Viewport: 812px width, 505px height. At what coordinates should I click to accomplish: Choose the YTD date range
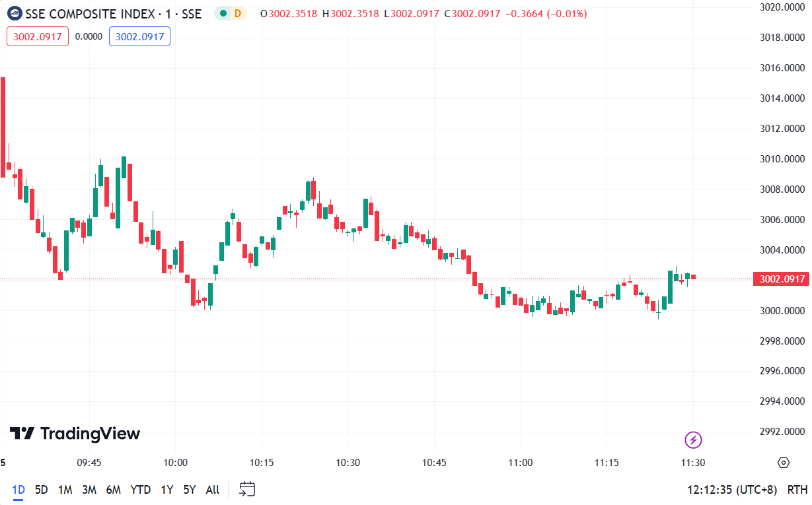(140, 489)
